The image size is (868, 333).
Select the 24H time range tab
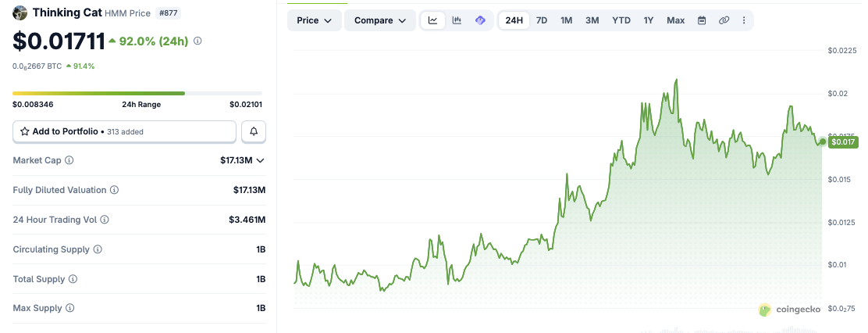(514, 20)
